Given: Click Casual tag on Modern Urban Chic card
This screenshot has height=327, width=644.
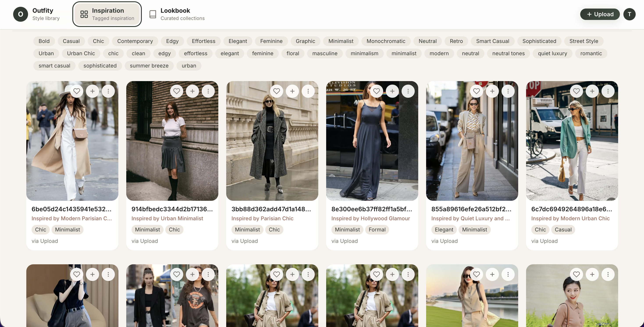Looking at the screenshot, I should (x=563, y=230).
